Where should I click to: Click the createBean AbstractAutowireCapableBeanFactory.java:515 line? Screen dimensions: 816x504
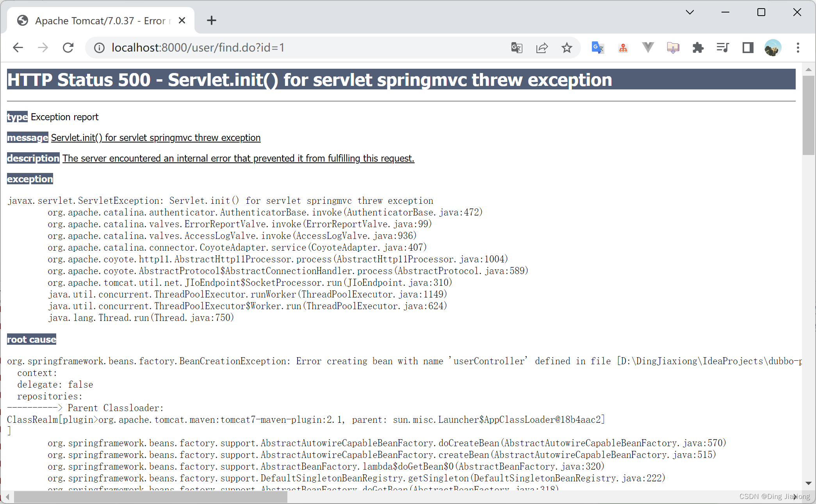tap(382, 455)
